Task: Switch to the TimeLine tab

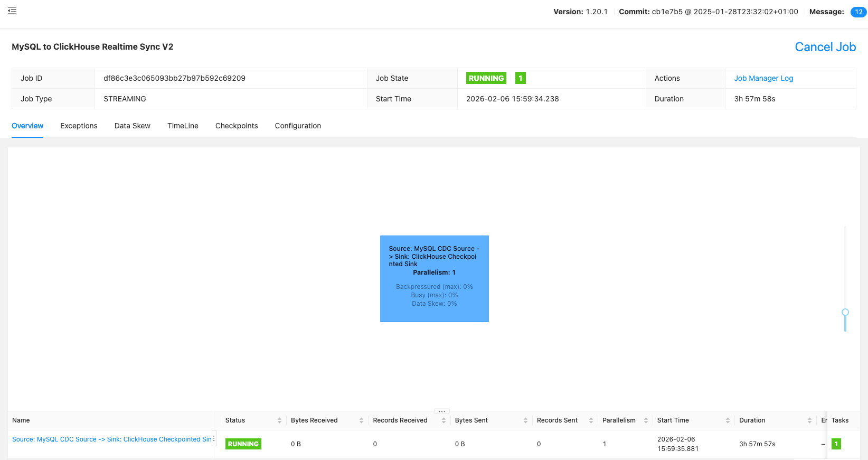Action: tap(183, 126)
